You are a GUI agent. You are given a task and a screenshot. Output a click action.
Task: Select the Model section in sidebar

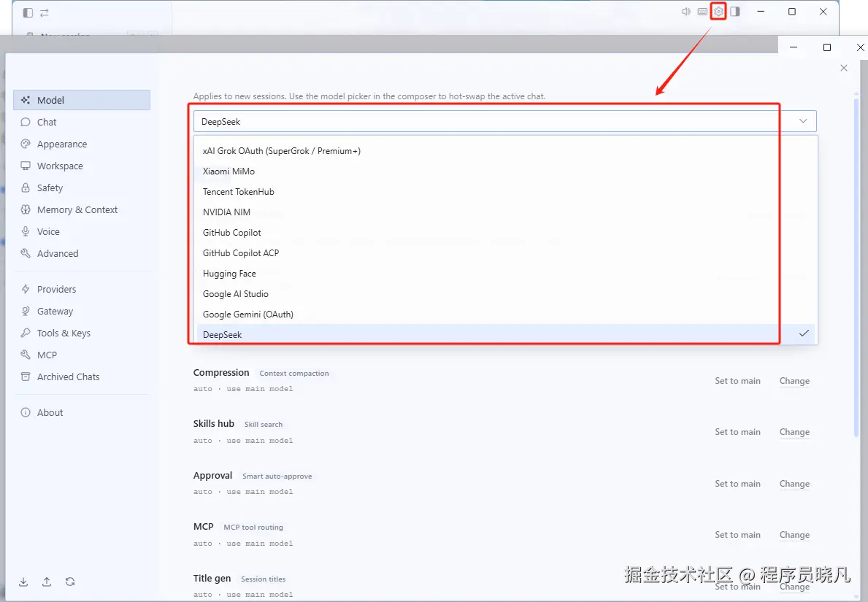(x=82, y=100)
